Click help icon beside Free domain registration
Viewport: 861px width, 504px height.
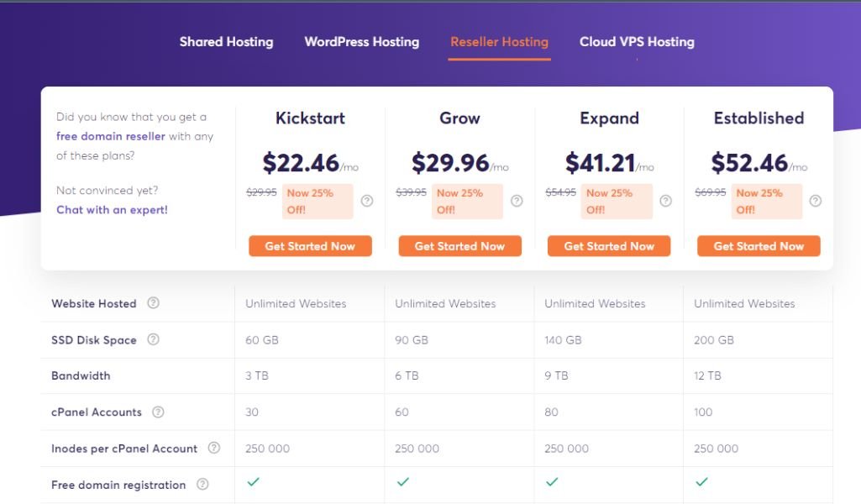[202, 484]
